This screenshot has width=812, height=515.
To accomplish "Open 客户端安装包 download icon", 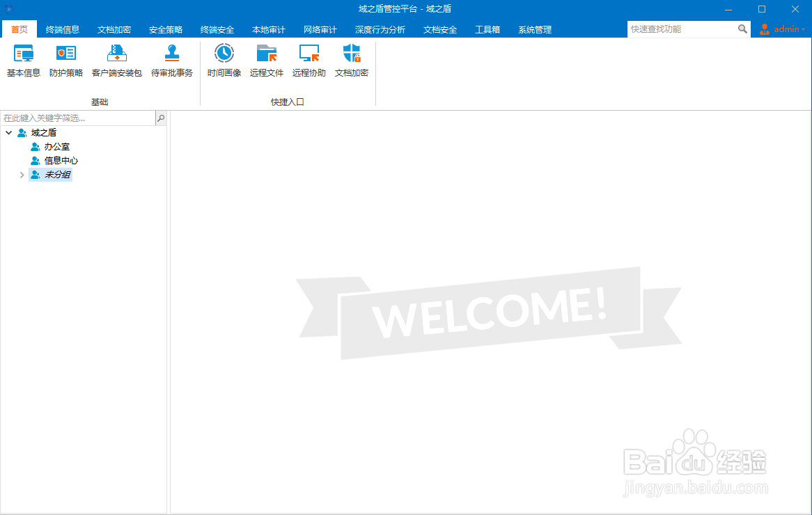I will coord(116,54).
